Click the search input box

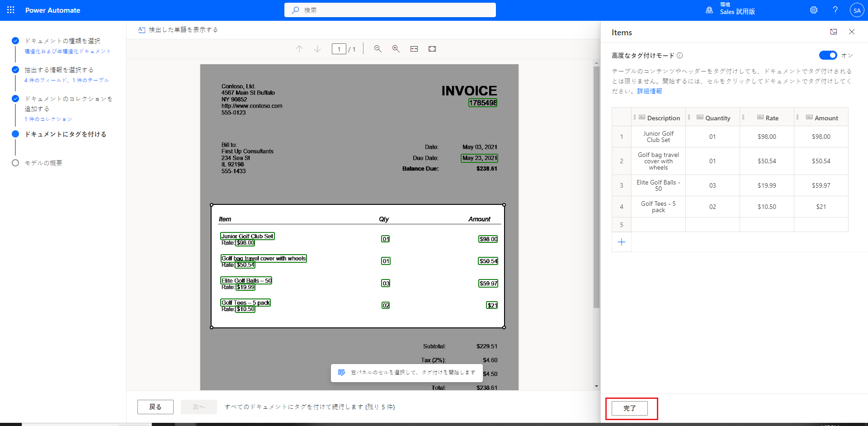pos(390,10)
